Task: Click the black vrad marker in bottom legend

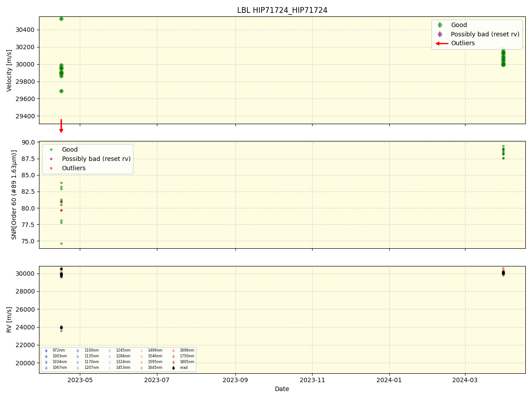Action: (x=173, y=368)
